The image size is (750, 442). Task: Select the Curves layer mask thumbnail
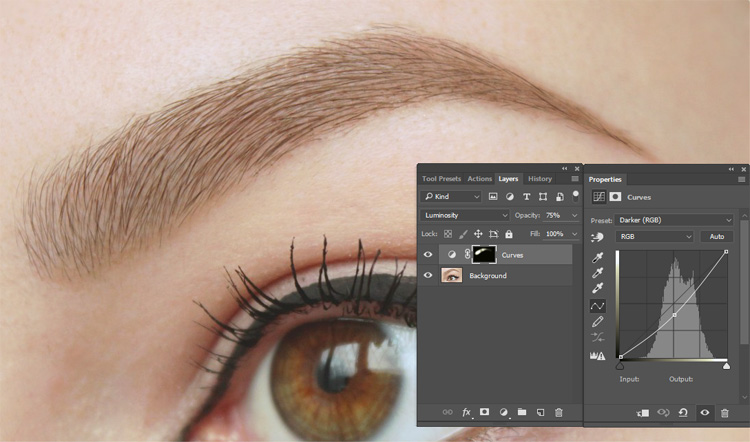click(484, 254)
